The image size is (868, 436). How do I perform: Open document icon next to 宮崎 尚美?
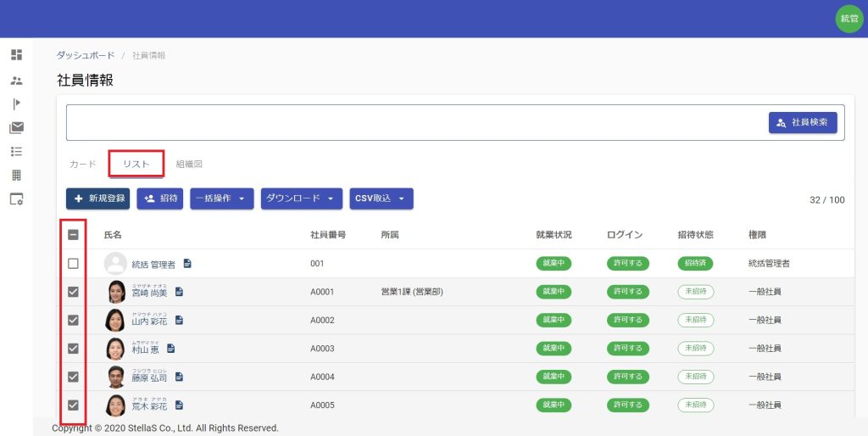[x=180, y=292]
